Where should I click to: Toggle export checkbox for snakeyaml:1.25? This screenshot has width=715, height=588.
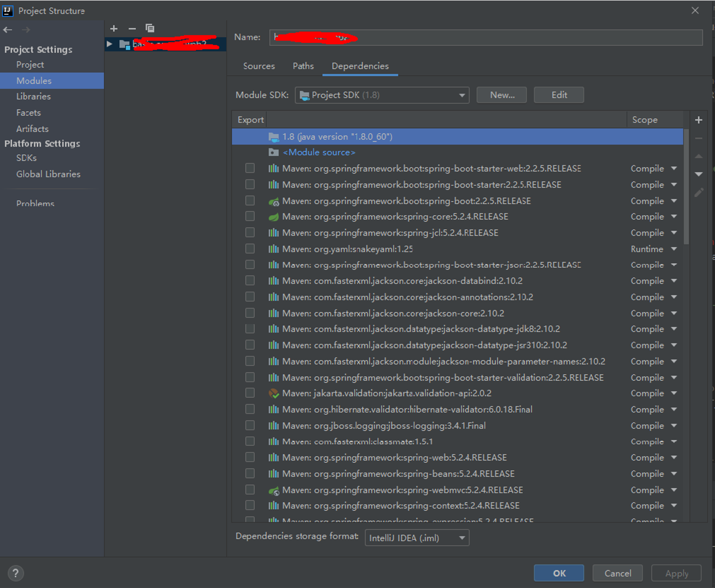tap(250, 248)
